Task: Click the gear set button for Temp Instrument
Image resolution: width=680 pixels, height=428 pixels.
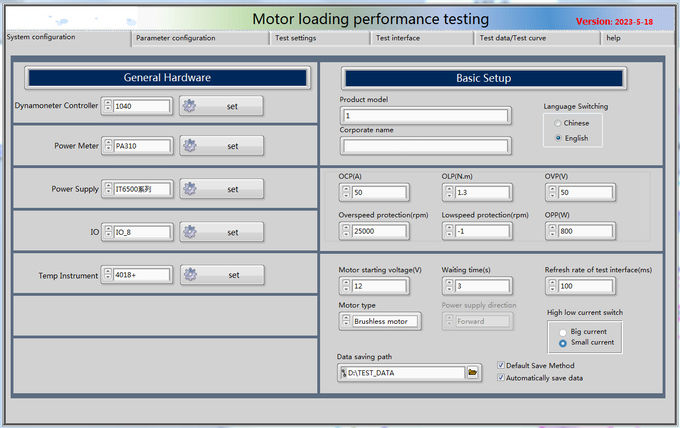Action: tap(221, 275)
